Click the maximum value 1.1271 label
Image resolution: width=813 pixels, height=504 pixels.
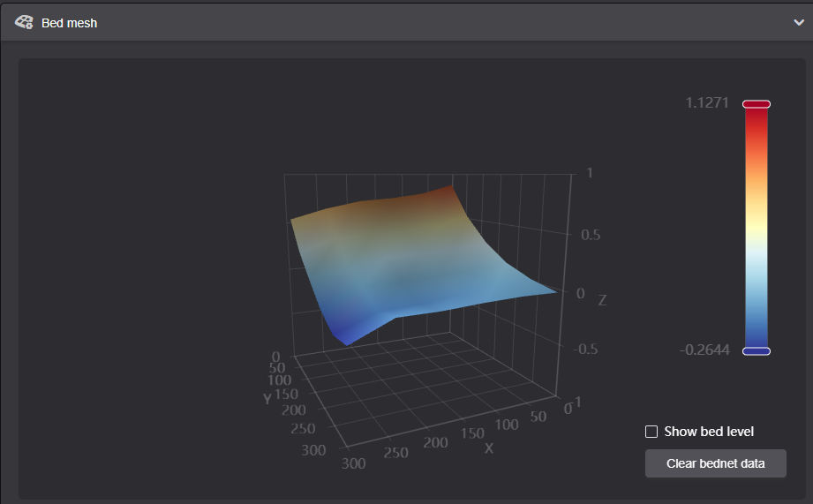[x=707, y=103]
